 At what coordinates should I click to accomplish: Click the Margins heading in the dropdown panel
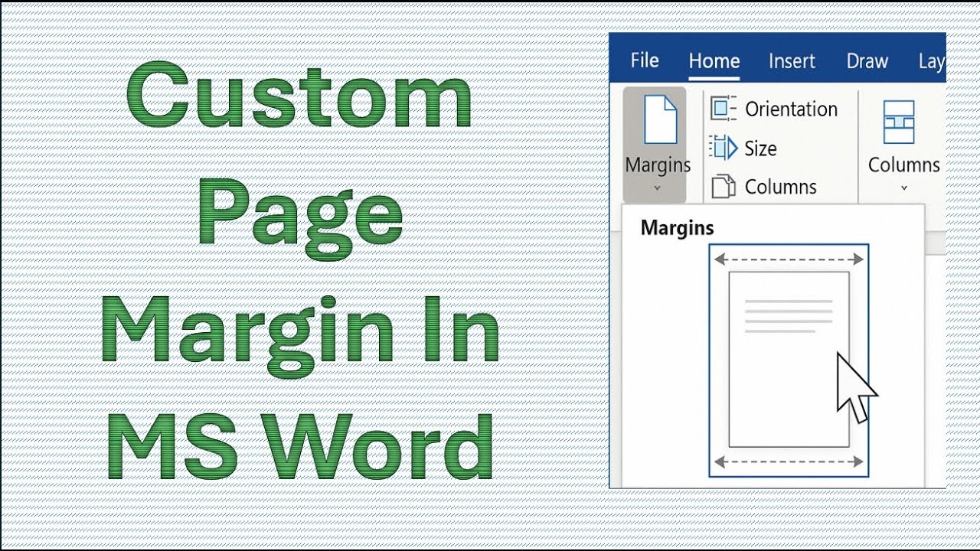tap(677, 227)
